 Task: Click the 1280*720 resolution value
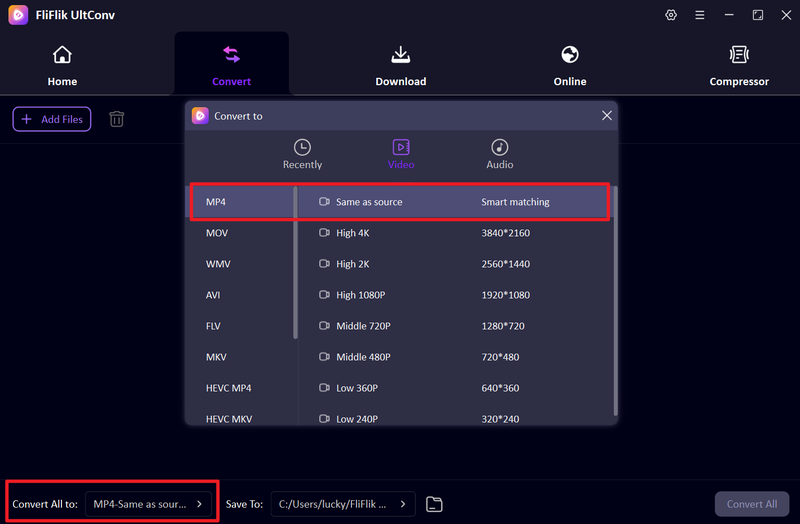point(503,326)
